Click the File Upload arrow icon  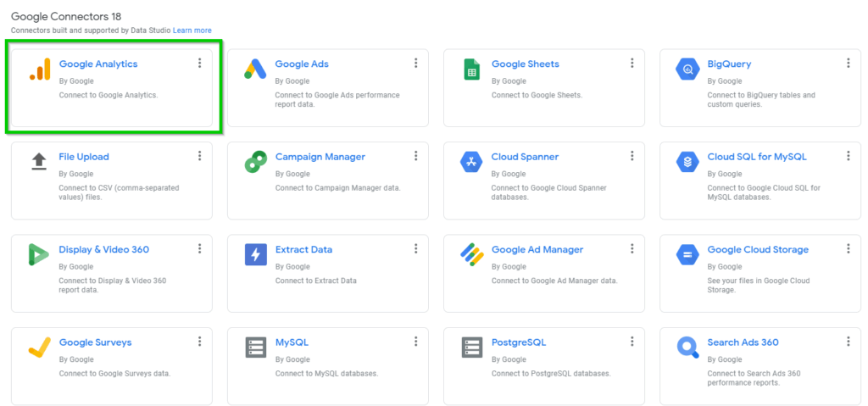tap(39, 162)
